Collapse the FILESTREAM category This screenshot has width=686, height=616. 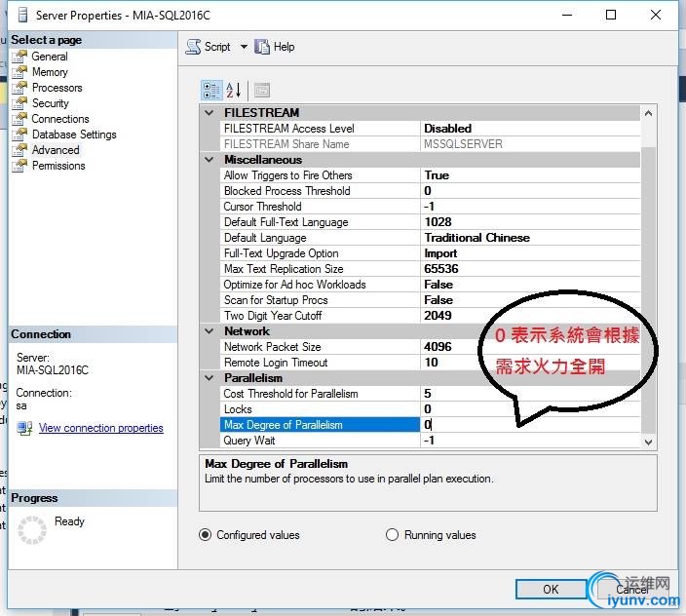[x=210, y=113]
